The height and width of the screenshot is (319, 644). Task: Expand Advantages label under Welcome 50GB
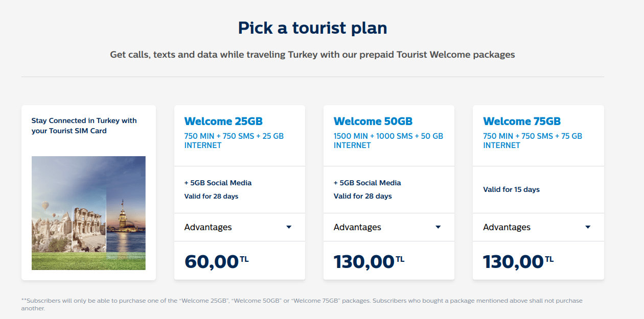[x=357, y=227]
